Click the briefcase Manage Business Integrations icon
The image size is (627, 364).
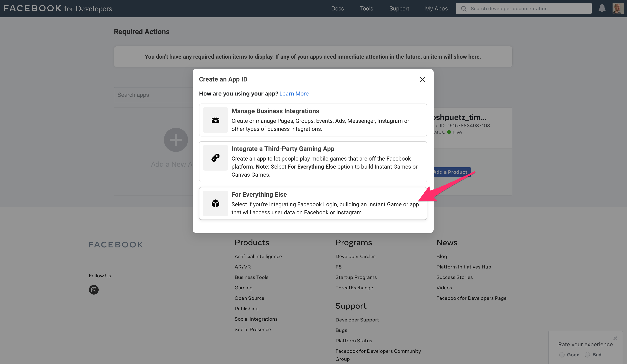tap(215, 120)
